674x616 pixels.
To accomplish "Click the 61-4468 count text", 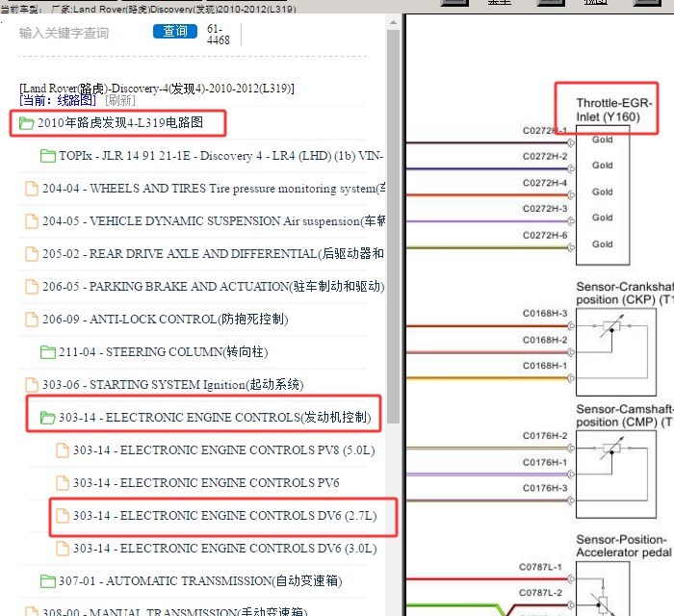I will point(218,35).
